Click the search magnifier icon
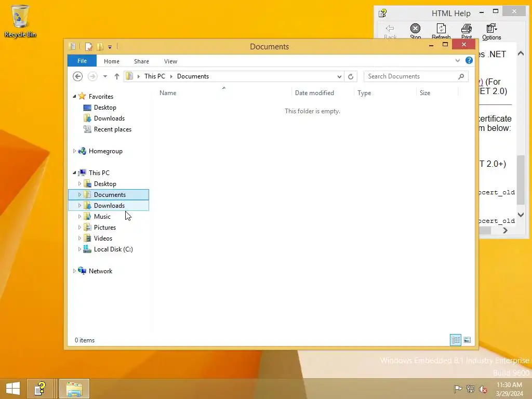The image size is (532, 399). coord(461,76)
